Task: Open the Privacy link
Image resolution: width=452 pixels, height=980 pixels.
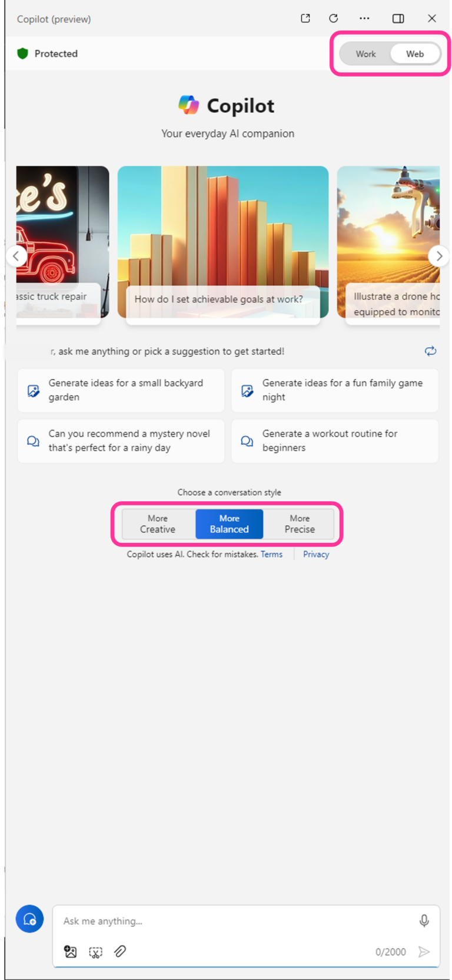Action: [x=316, y=554]
